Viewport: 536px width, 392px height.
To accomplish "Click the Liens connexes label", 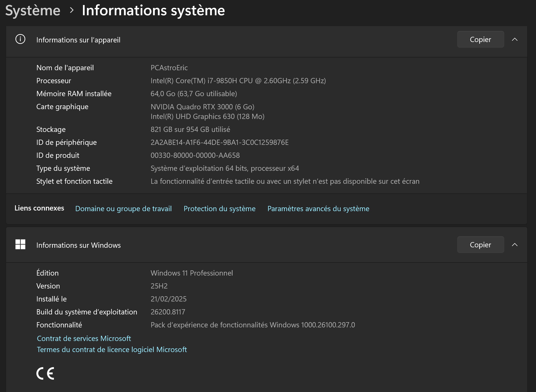I will [39, 208].
